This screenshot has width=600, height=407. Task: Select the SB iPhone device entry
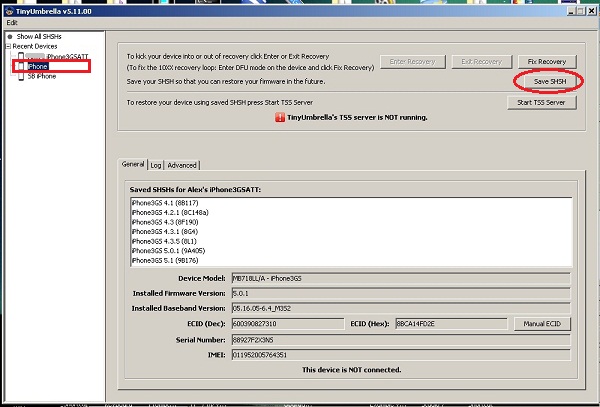(42, 76)
